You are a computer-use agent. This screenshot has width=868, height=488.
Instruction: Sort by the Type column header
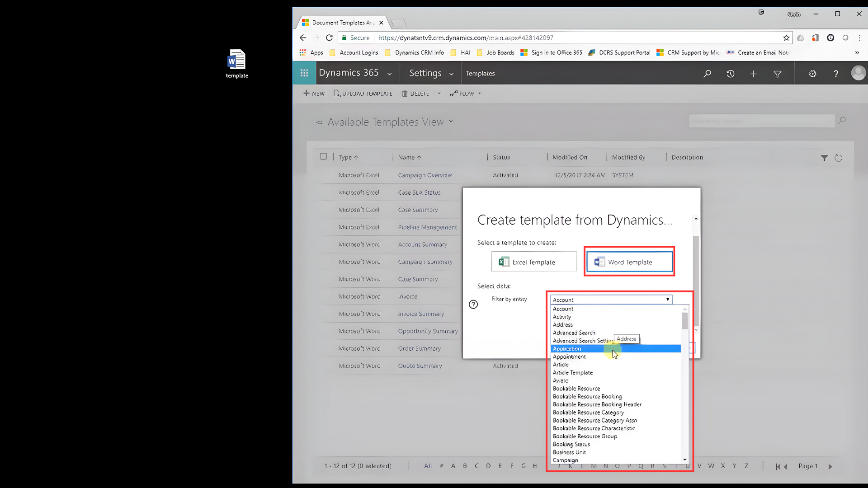tap(349, 157)
